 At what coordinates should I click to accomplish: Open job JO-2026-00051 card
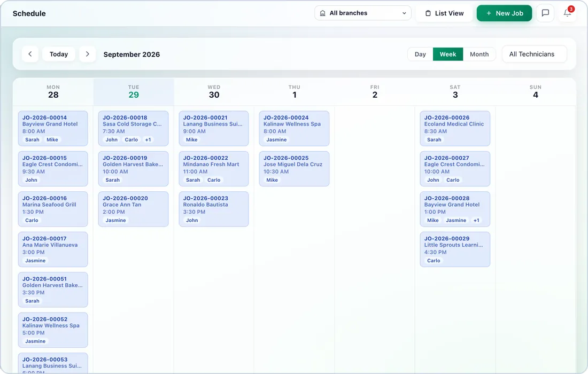click(53, 290)
